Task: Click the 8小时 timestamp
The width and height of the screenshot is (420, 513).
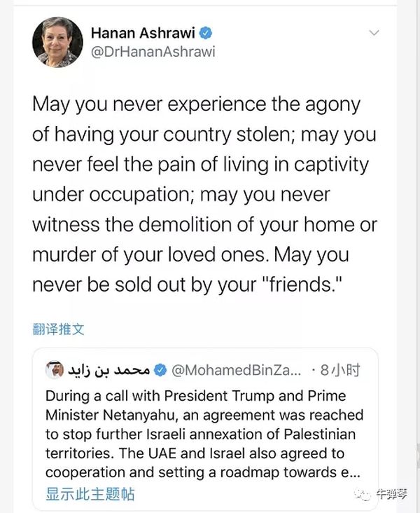Action: 339,369
